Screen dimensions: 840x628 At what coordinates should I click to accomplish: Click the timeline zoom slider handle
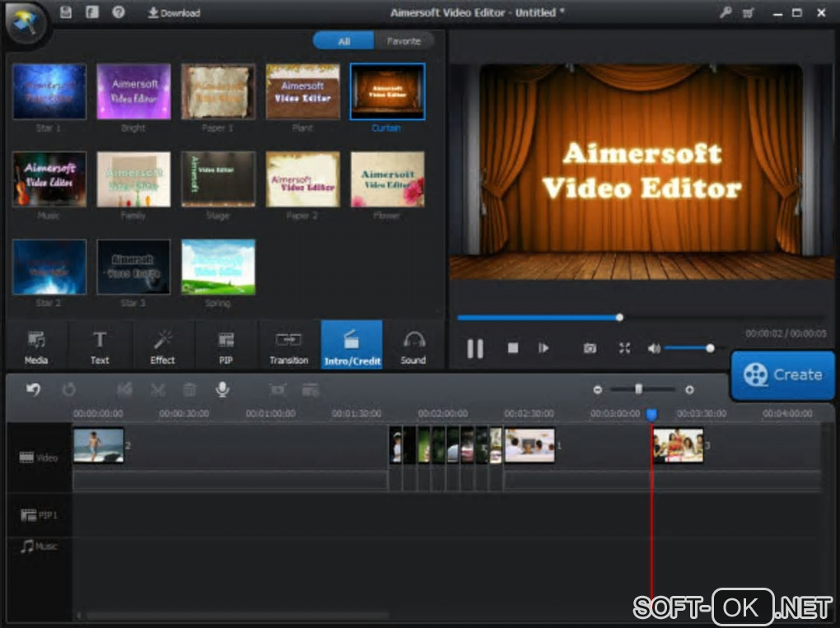(638, 389)
